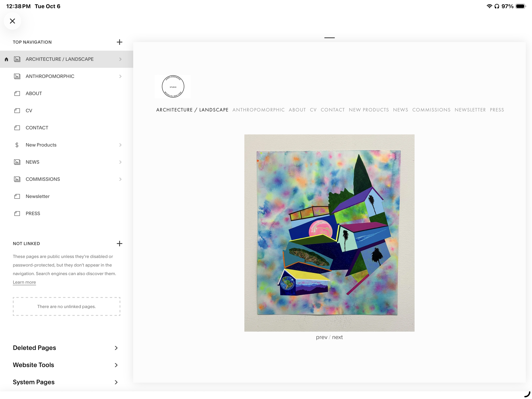Click gallery icon next to COMMISSIONS

click(x=17, y=179)
